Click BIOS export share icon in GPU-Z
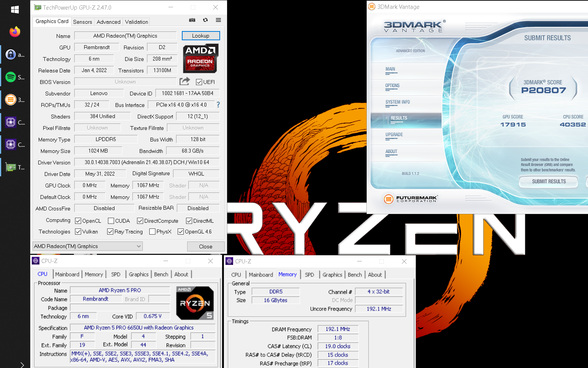588x368 pixels. click(185, 81)
